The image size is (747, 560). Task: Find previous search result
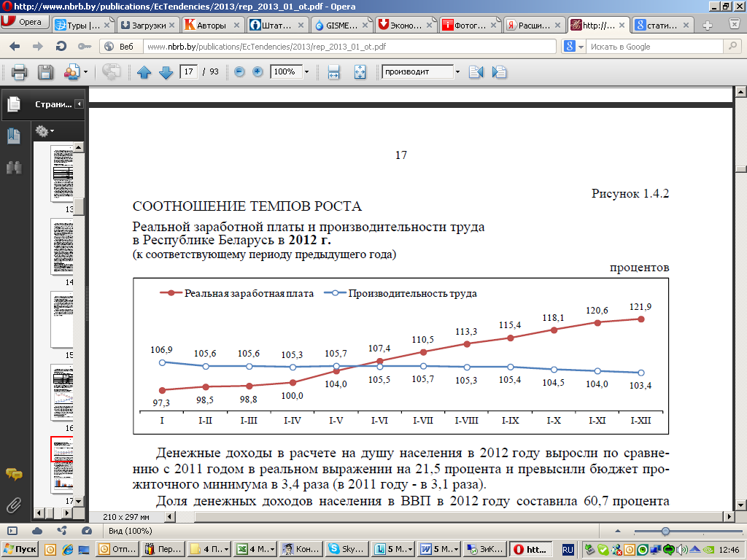pyautogui.click(x=476, y=72)
